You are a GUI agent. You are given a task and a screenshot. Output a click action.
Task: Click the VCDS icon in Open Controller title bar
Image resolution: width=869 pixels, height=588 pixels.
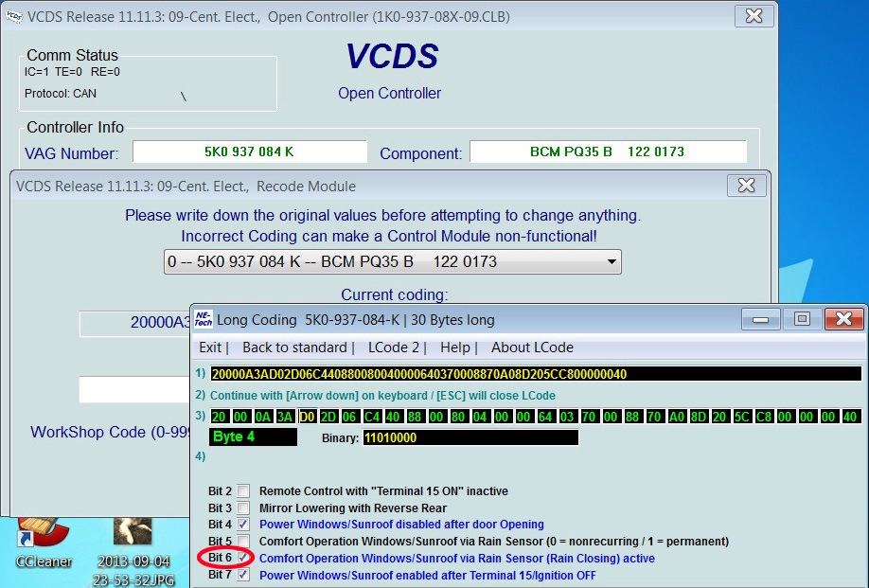[x=14, y=17]
